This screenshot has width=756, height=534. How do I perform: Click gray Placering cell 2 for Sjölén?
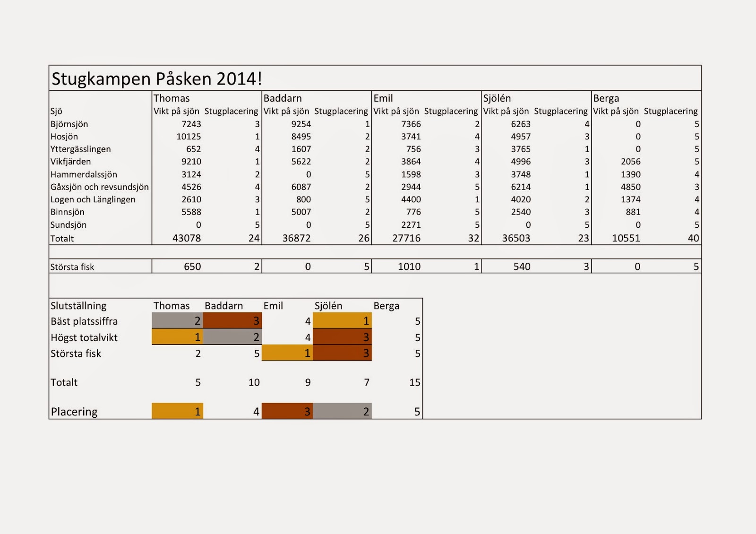click(x=342, y=411)
